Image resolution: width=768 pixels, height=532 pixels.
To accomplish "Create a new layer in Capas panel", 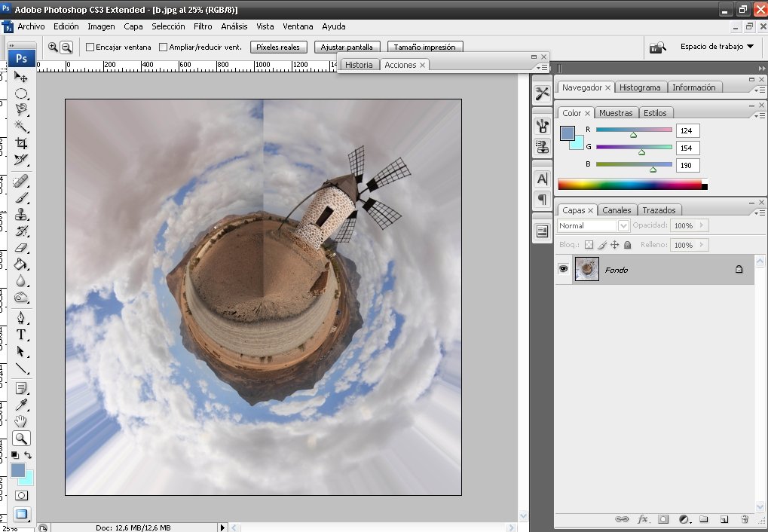I will point(724,519).
